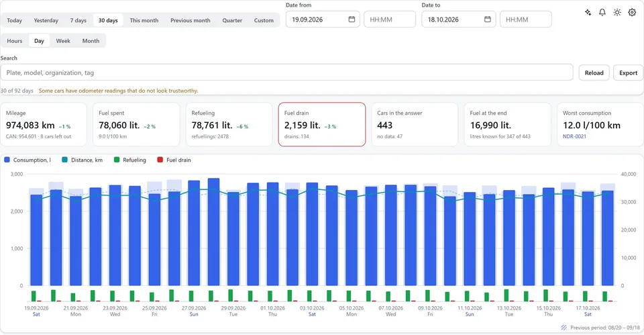The image size is (644, 335).
Task: Click the green refueling bar for 25.09.2026
Action: click(152, 297)
